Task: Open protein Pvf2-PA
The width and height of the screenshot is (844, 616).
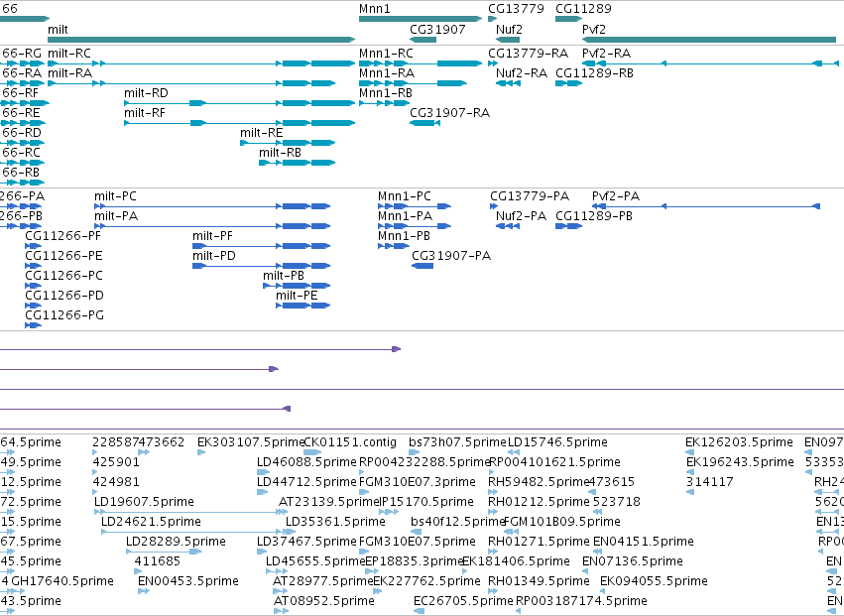Action: click(616, 196)
